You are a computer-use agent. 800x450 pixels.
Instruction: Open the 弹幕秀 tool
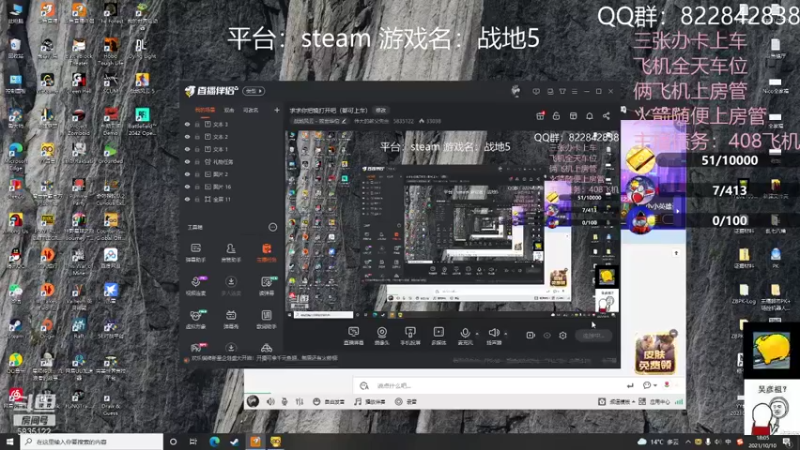click(x=231, y=319)
